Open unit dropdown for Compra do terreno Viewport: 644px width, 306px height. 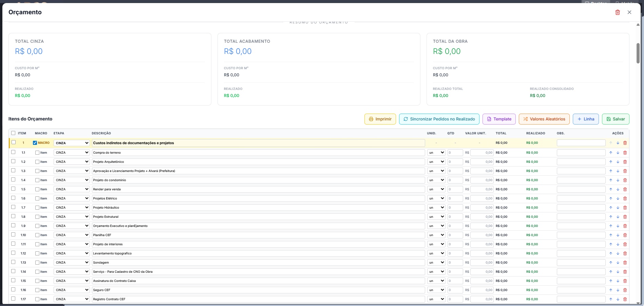(x=436, y=153)
